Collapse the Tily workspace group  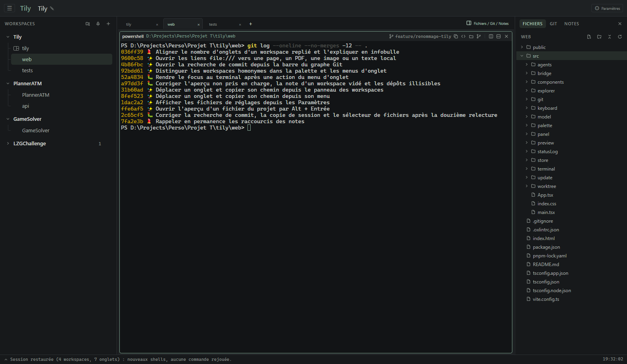pyautogui.click(x=8, y=37)
